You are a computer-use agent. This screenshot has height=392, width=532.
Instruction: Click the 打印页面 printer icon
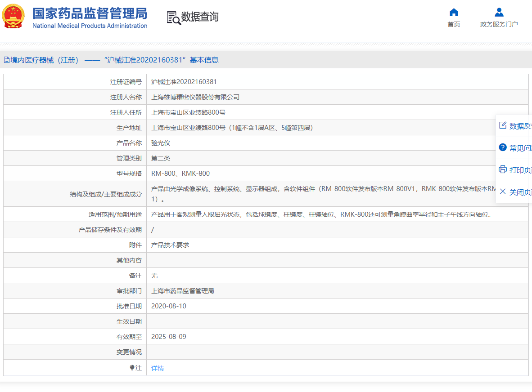[503, 169]
